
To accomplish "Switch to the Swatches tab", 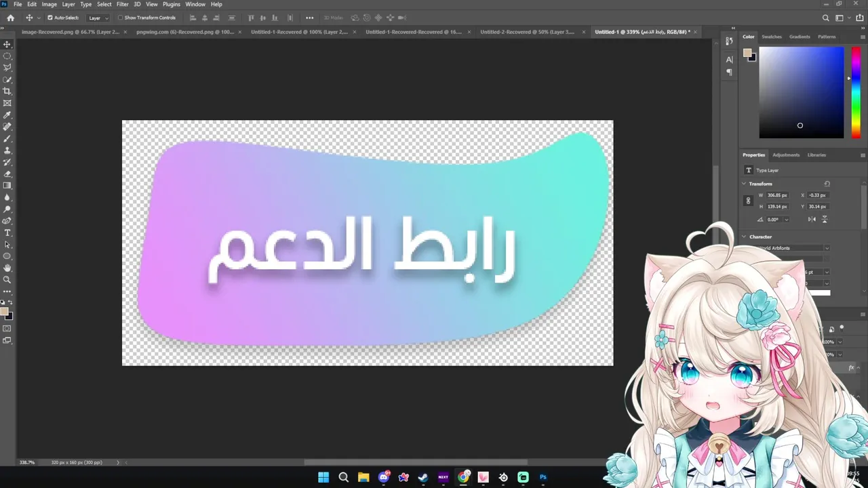I will click(772, 37).
